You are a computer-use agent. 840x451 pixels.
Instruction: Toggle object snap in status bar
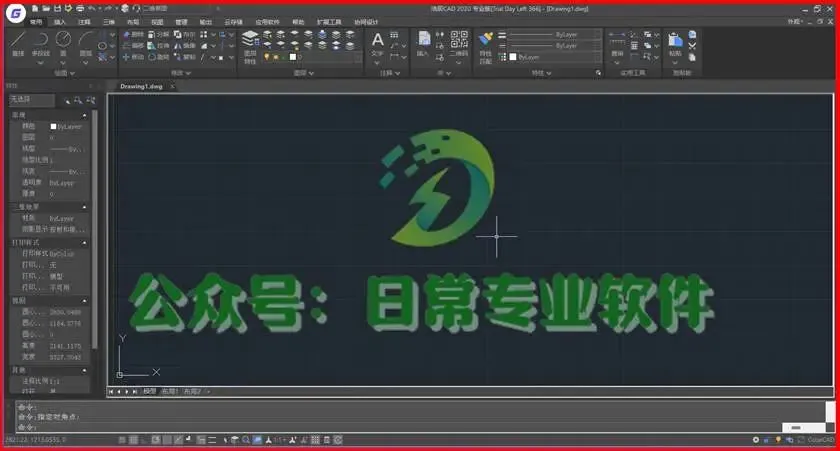pos(167,440)
